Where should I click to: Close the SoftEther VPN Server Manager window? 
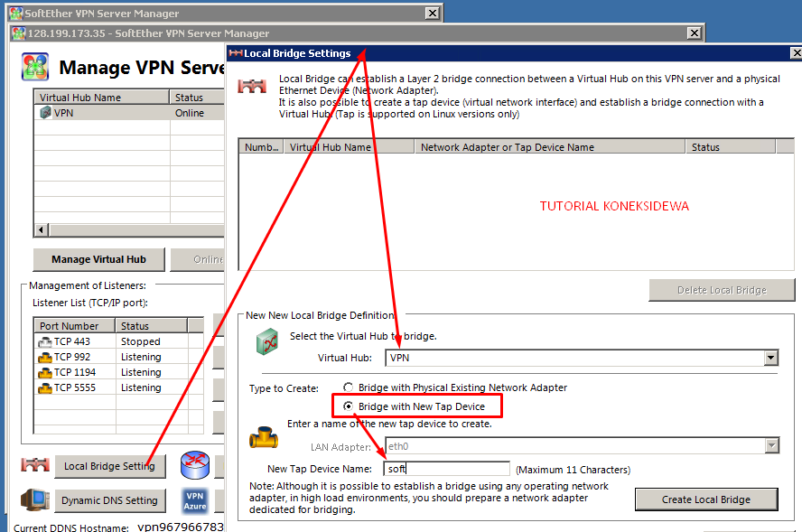pos(433,14)
